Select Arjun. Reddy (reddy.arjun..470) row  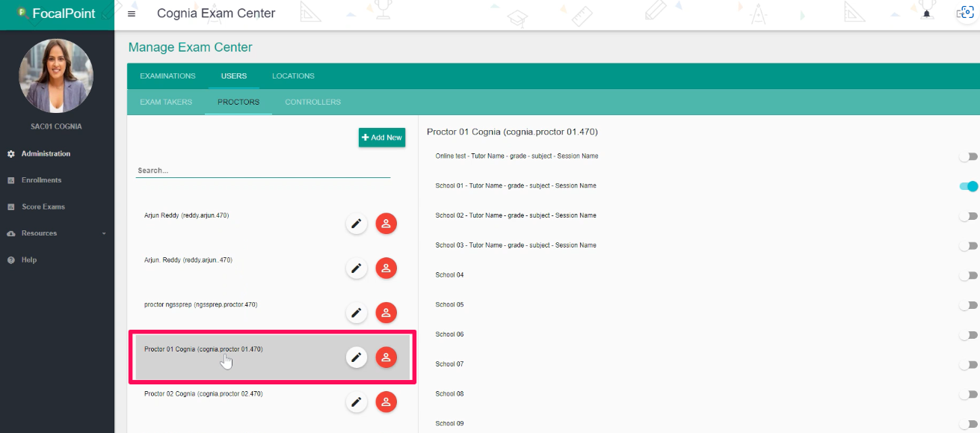273,268
